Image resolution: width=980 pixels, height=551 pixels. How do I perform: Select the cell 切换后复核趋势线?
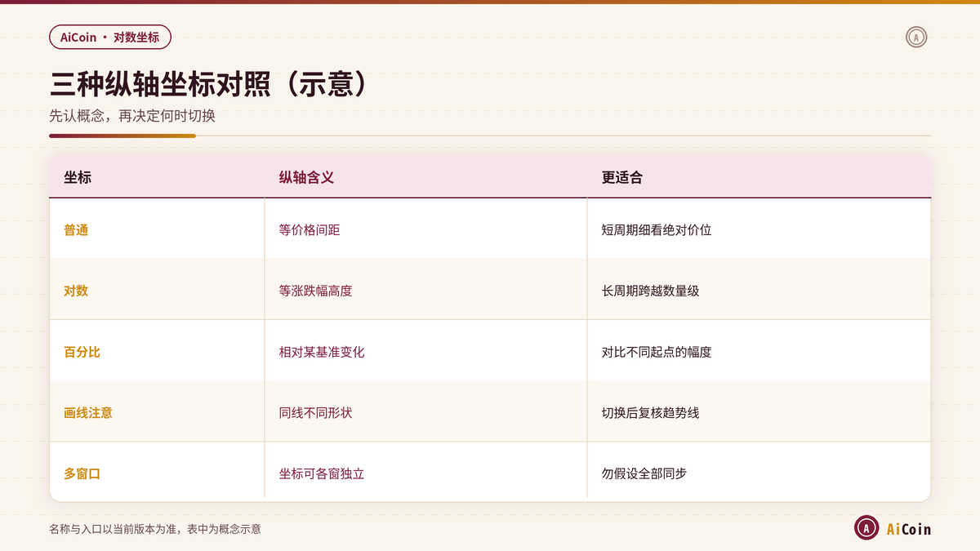click(650, 413)
